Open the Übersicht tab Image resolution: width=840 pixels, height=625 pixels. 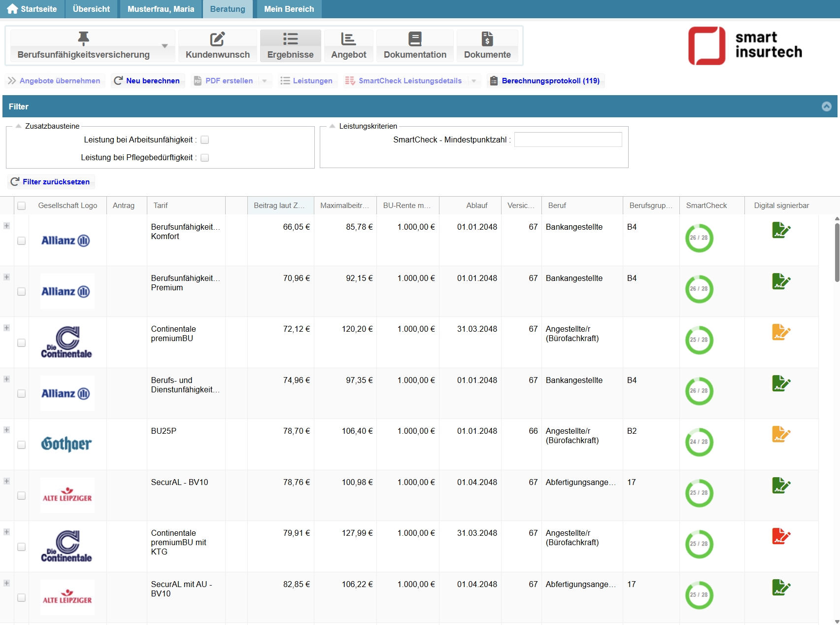point(91,9)
